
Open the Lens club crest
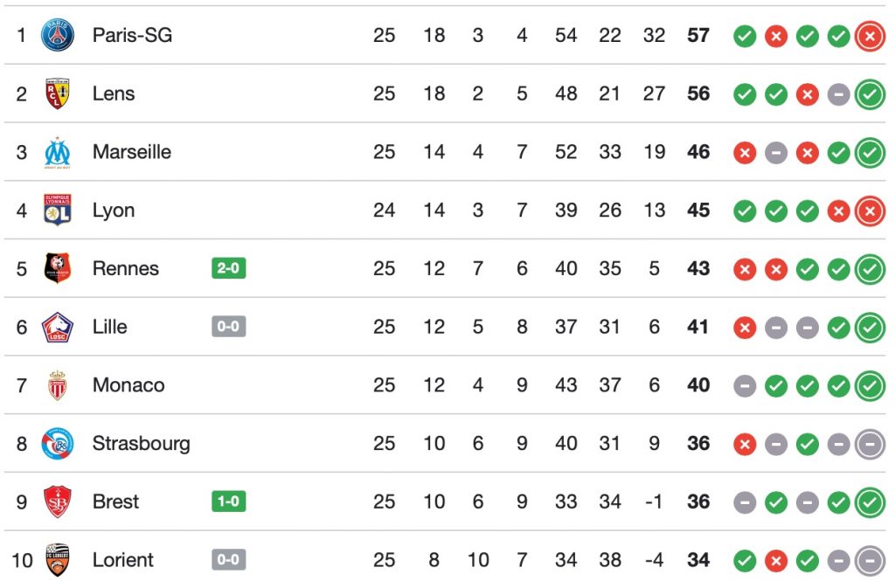click(58, 93)
